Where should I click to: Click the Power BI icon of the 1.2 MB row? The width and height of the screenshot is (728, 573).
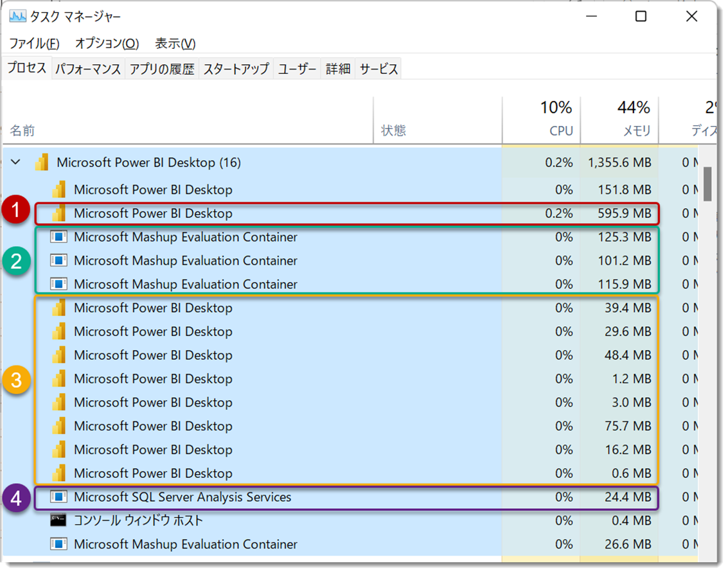pos(59,378)
